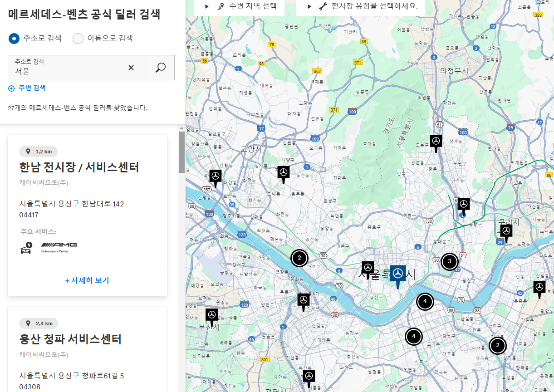The width and height of the screenshot is (554, 392).
Task: Open the cluster marker 4 beside 도곡동
Action: click(414, 336)
